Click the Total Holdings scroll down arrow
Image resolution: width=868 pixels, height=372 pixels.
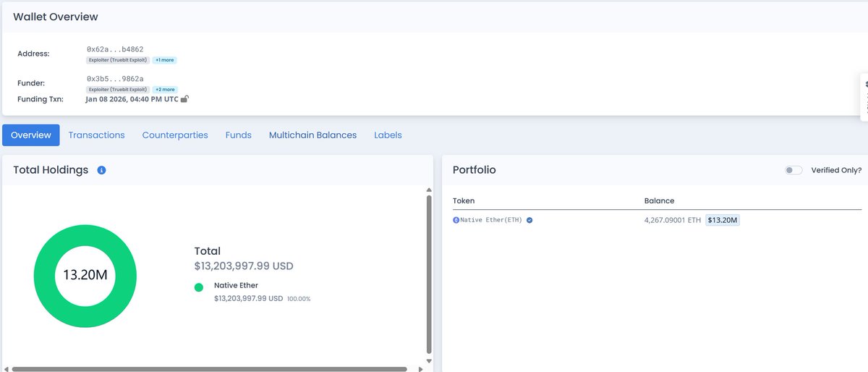click(x=429, y=360)
